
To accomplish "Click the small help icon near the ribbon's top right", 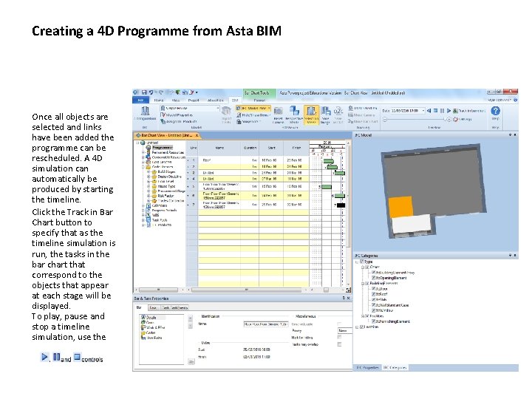I will click(x=516, y=100).
